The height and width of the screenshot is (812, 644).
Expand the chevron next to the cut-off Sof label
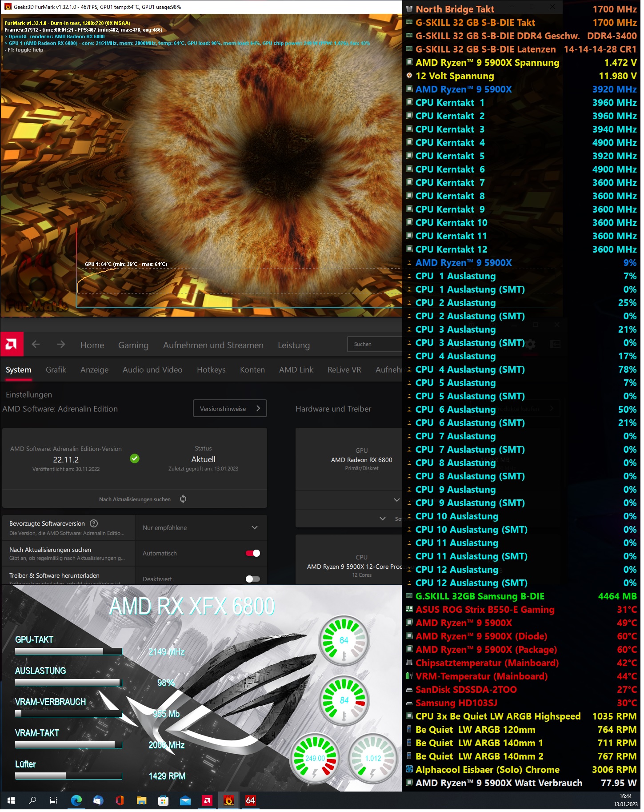[x=383, y=519]
